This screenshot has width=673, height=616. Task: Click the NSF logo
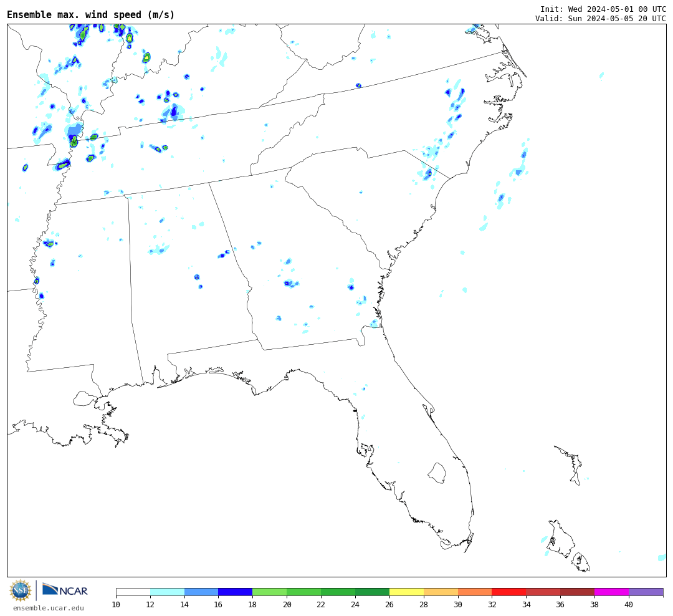coord(20,590)
